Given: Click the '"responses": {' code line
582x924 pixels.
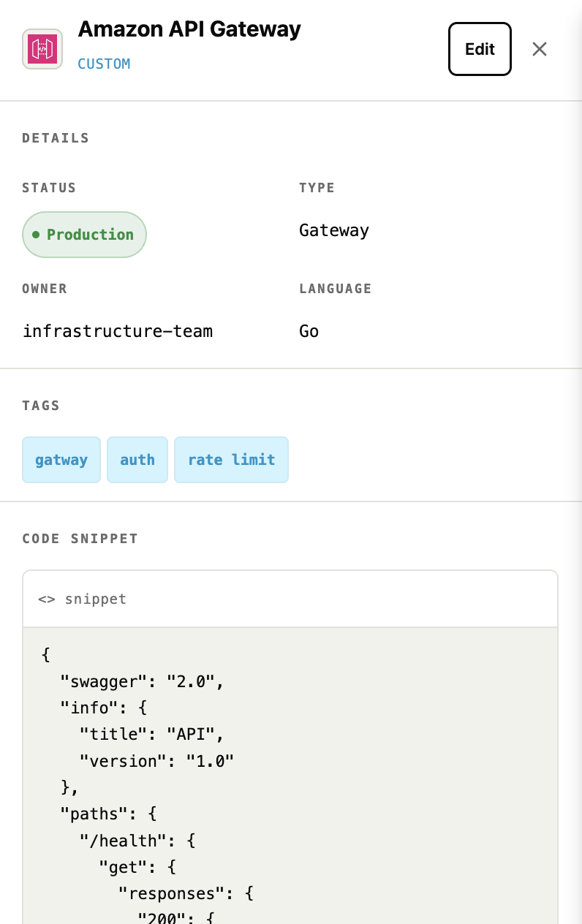Looking at the screenshot, I should point(186,893).
